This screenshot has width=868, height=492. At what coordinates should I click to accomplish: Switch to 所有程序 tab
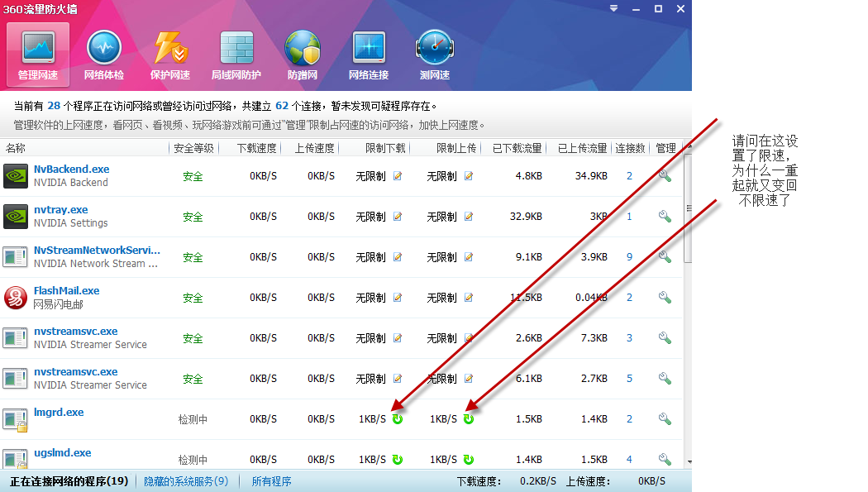[x=271, y=481]
